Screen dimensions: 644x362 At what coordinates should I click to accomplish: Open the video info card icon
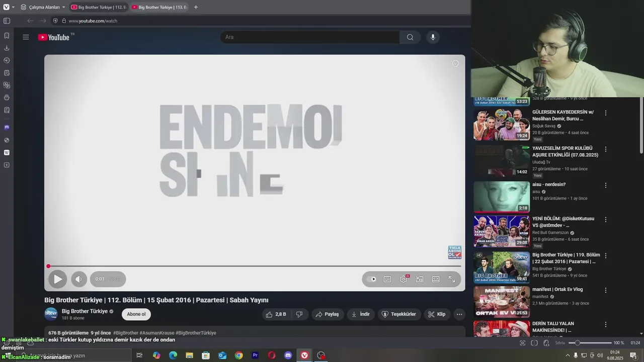click(x=455, y=63)
